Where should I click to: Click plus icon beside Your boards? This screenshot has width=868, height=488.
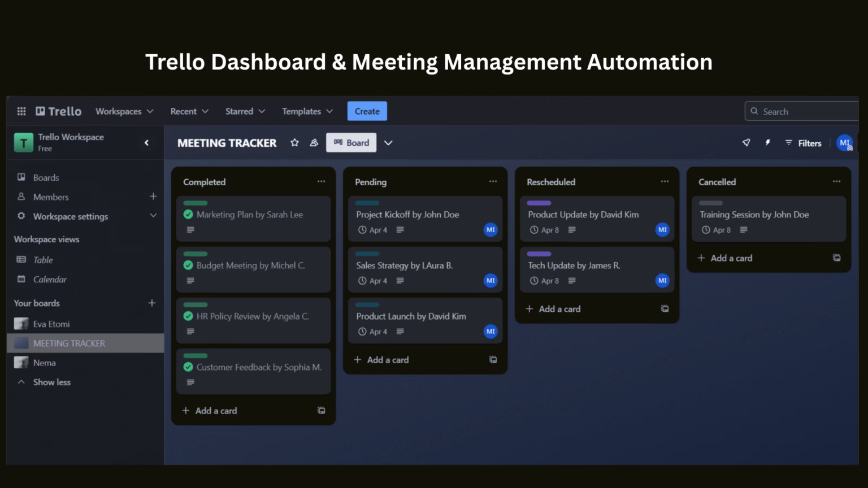click(151, 303)
